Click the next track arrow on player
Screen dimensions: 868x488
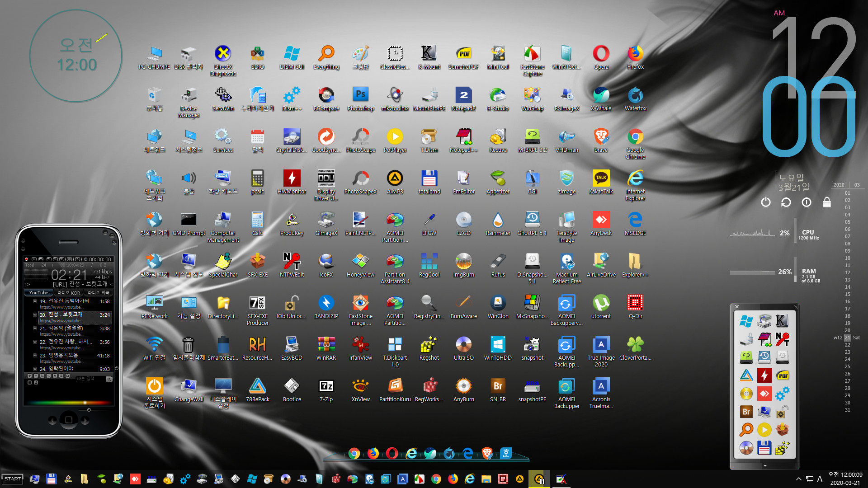point(85,420)
